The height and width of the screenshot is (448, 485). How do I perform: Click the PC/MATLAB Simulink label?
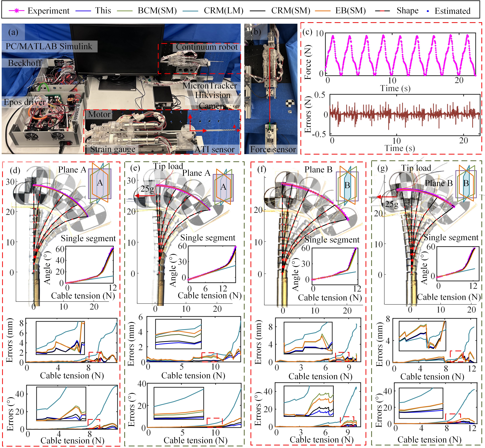(x=49, y=46)
